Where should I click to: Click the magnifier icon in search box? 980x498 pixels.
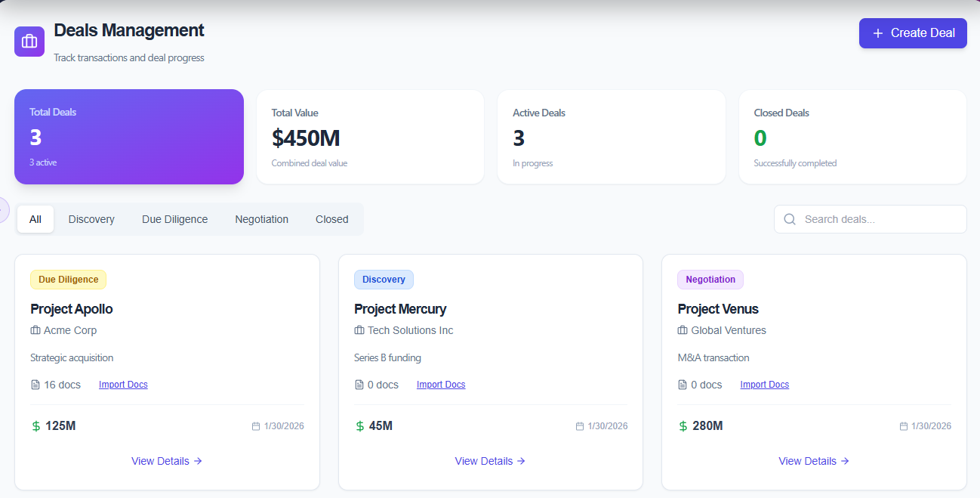[x=790, y=219]
